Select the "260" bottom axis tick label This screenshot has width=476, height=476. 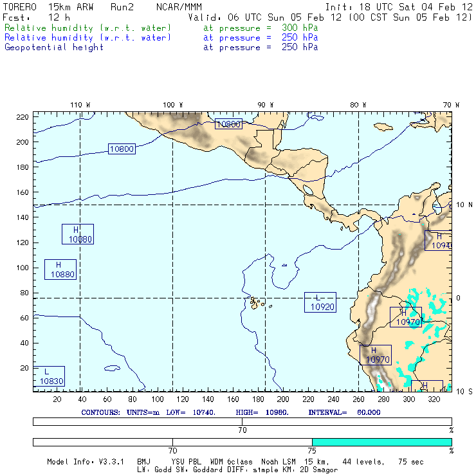(358, 399)
